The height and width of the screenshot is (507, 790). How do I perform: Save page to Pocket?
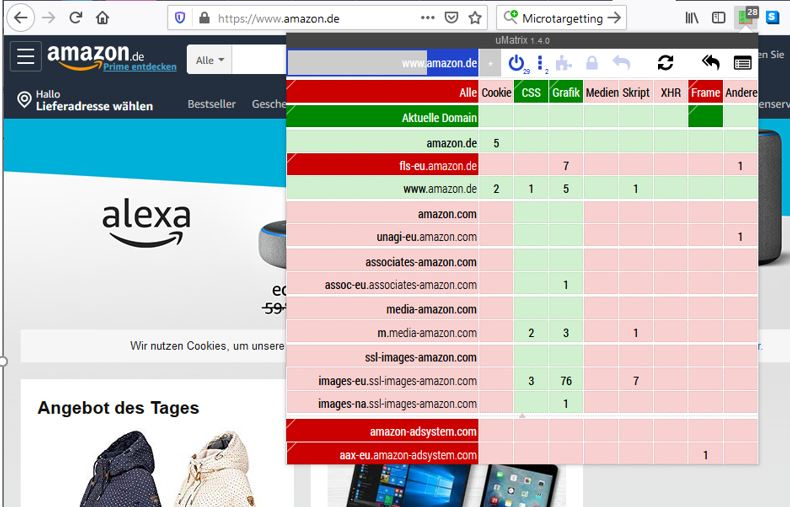pos(451,18)
